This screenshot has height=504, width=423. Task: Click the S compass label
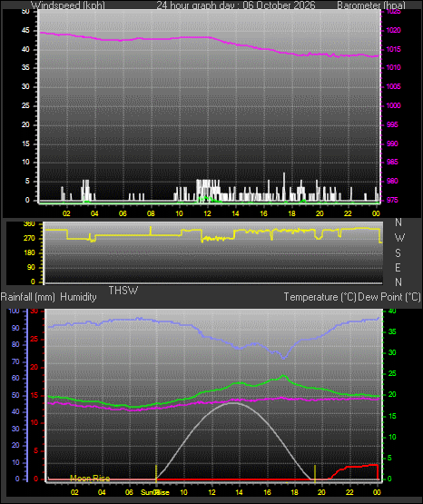click(x=398, y=253)
